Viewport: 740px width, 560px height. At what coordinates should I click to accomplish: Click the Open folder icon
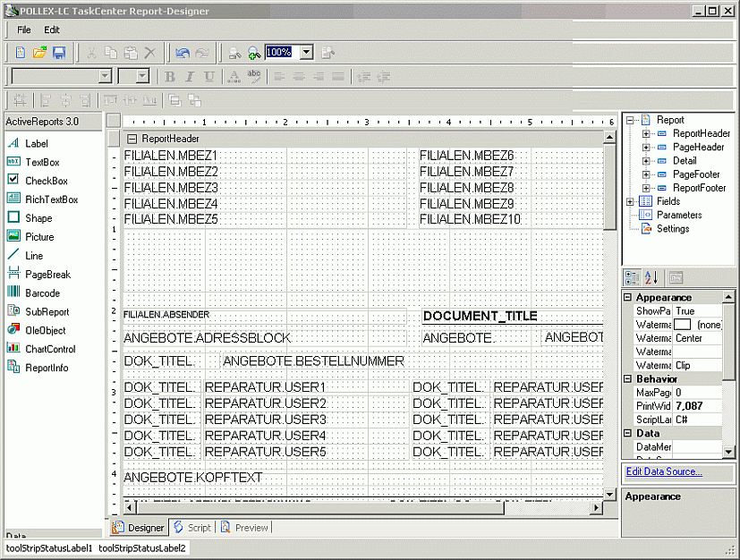(40, 53)
